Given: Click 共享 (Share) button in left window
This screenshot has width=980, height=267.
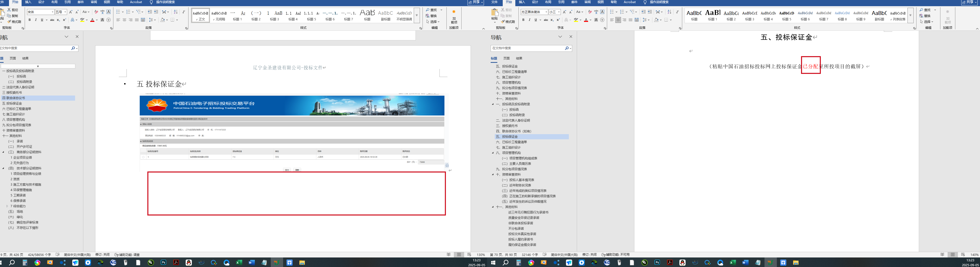Looking at the screenshot, I should (x=475, y=2).
